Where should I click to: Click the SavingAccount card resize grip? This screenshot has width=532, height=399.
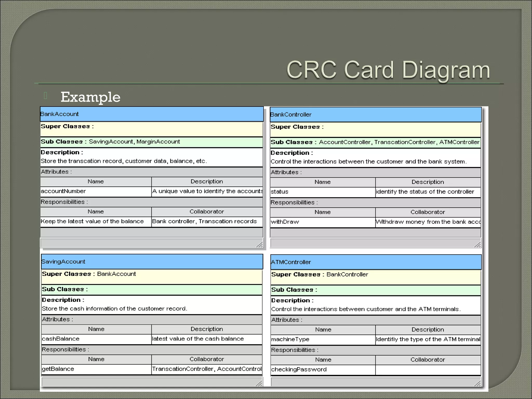[259, 383]
